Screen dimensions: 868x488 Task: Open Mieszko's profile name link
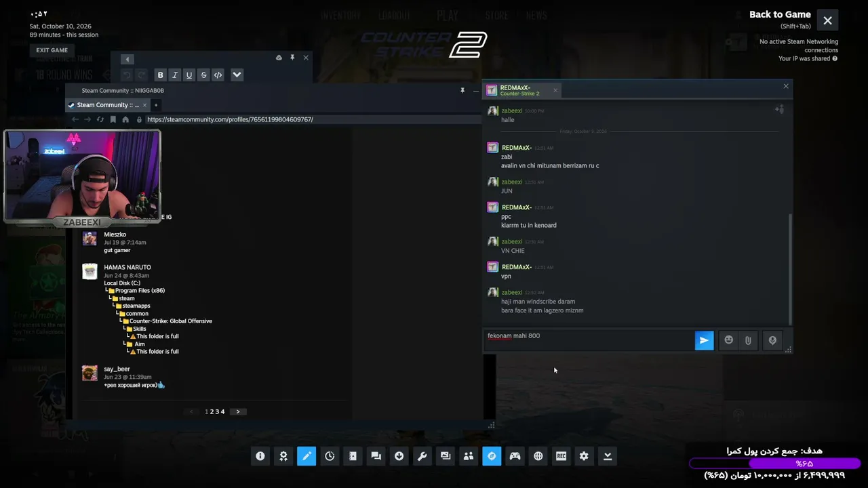coord(115,235)
